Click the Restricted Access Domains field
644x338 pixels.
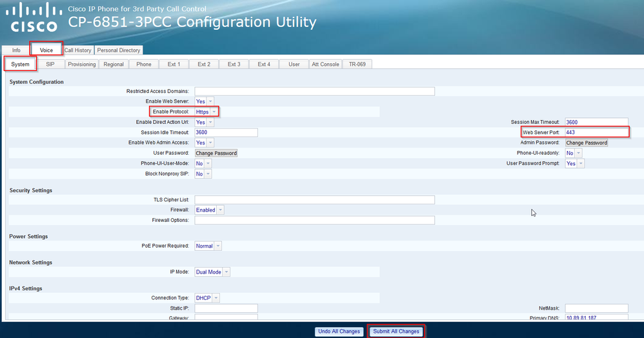(315, 91)
